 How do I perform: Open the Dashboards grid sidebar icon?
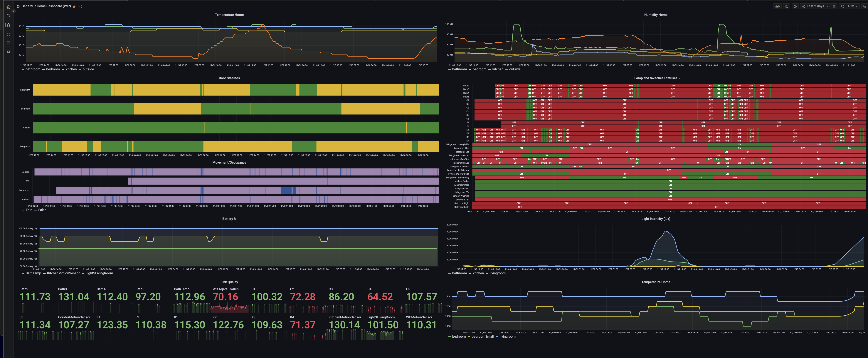pyautogui.click(x=9, y=34)
